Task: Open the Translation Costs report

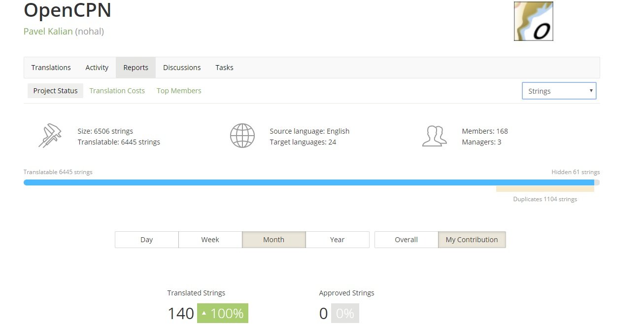Action: (117, 91)
